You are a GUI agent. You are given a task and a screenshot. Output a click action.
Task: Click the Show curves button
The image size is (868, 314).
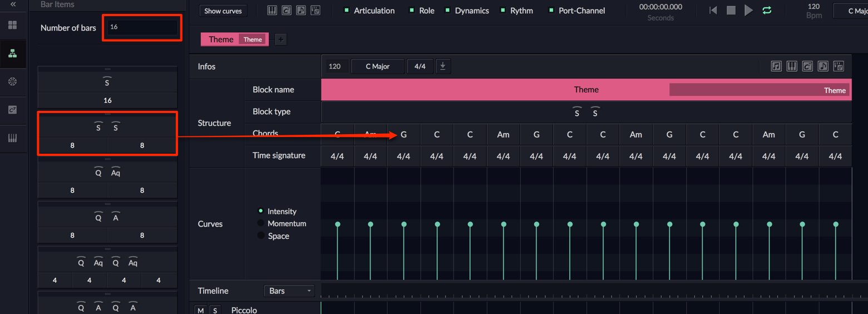pos(223,11)
